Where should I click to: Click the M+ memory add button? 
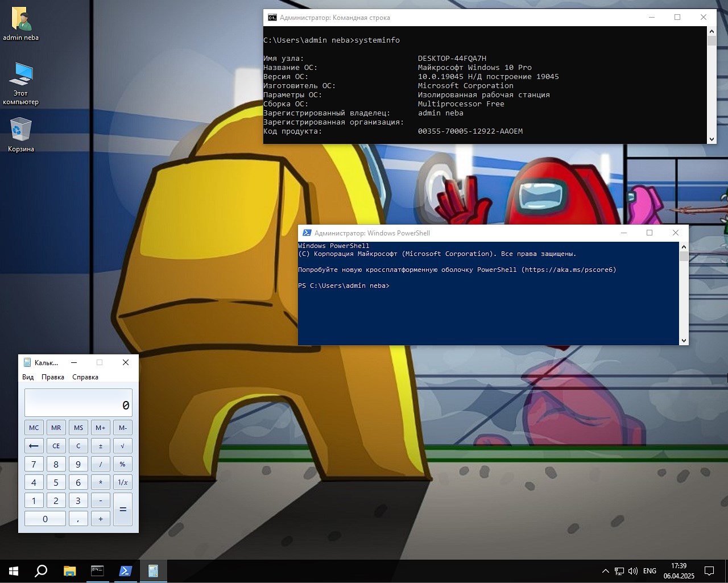tap(101, 428)
